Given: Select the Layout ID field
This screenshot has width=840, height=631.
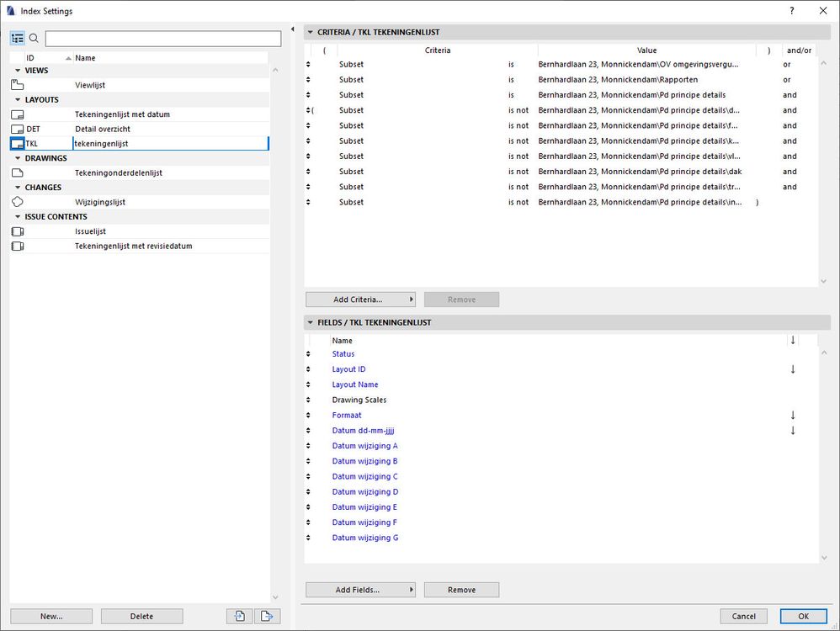Looking at the screenshot, I should click(348, 369).
